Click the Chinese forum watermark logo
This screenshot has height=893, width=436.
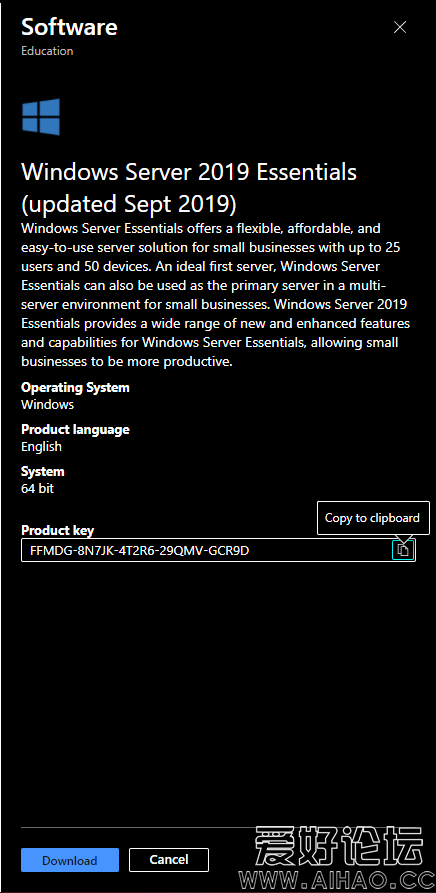[x=339, y=846]
